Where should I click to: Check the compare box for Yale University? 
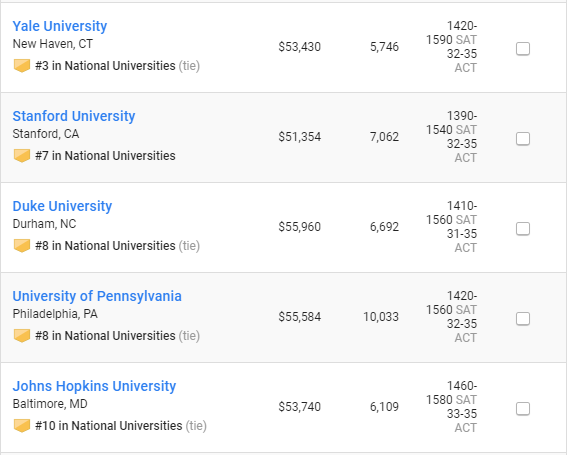coord(523,49)
